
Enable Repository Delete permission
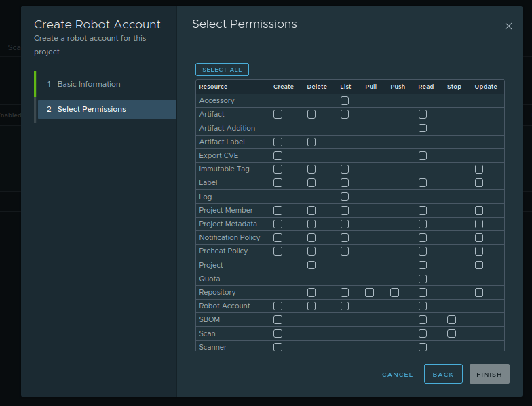tap(311, 293)
